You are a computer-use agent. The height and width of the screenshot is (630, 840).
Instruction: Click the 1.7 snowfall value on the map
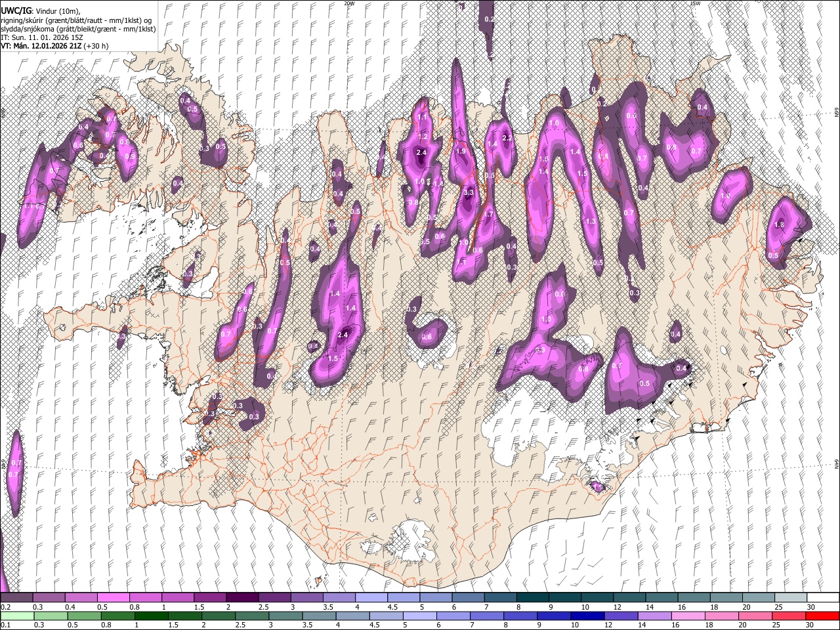pyautogui.click(x=488, y=215)
